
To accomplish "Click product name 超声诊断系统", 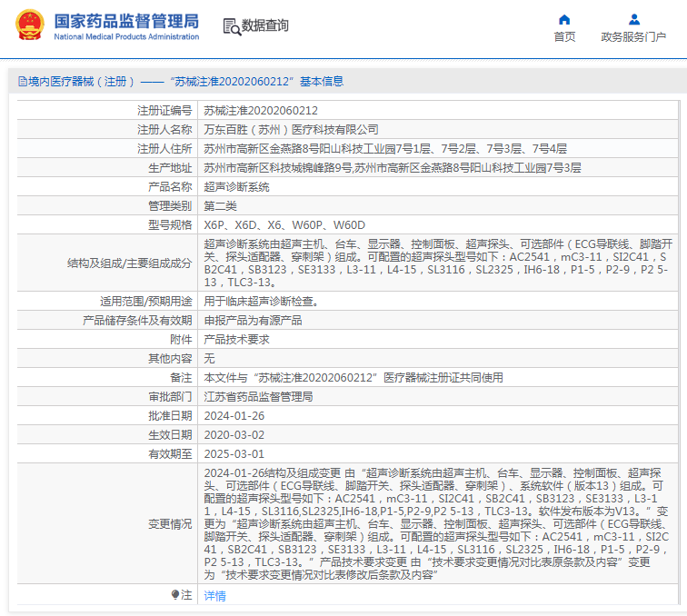I will 236,187.
